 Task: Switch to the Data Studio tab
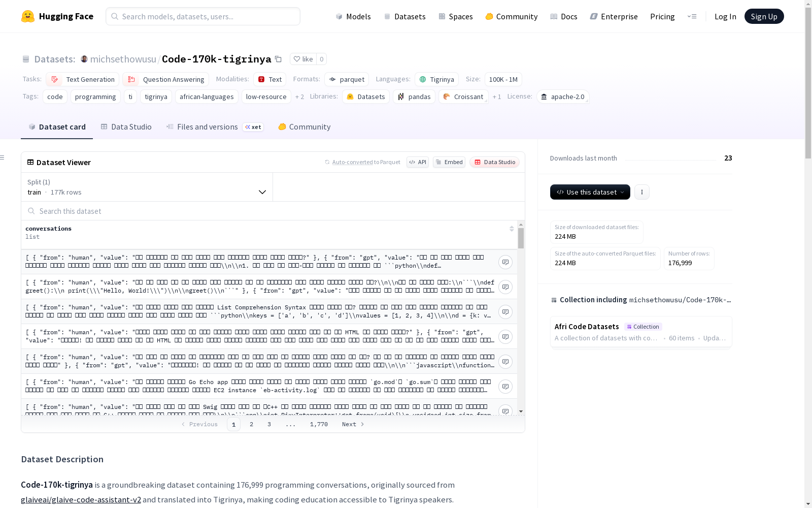[126, 127]
